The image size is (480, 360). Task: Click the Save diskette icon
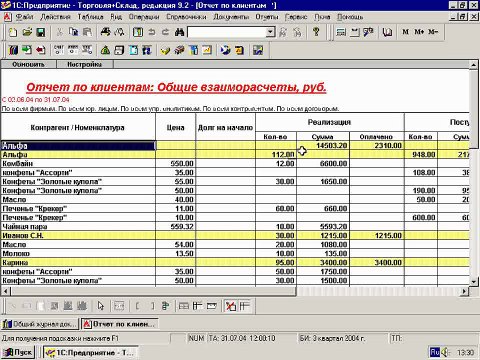pyautogui.click(x=41, y=32)
